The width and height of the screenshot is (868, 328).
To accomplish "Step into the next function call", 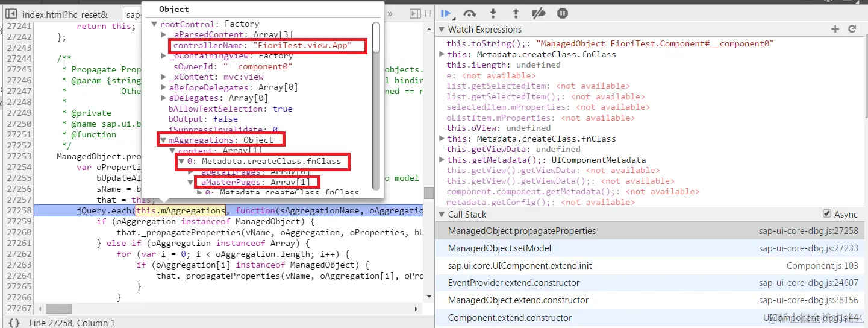I will point(493,13).
